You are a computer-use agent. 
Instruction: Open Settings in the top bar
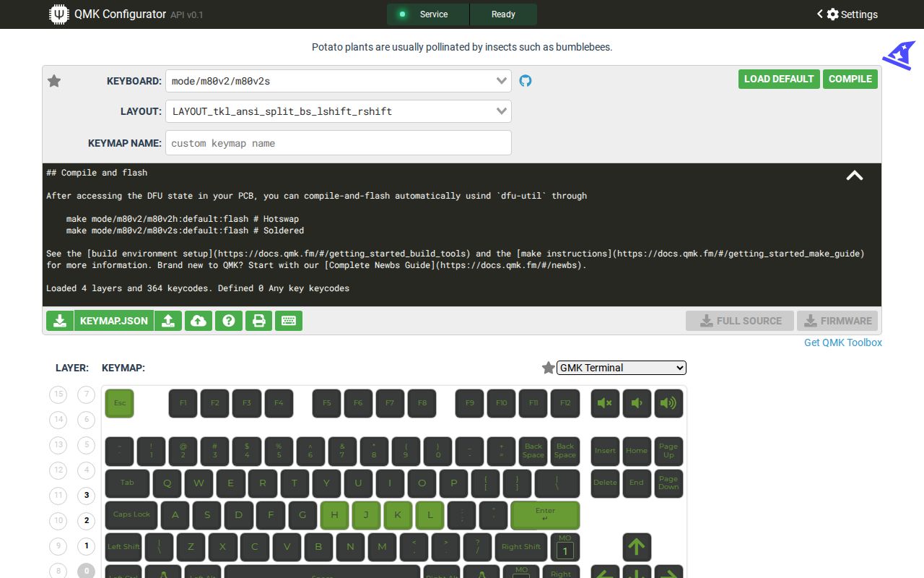pos(853,14)
